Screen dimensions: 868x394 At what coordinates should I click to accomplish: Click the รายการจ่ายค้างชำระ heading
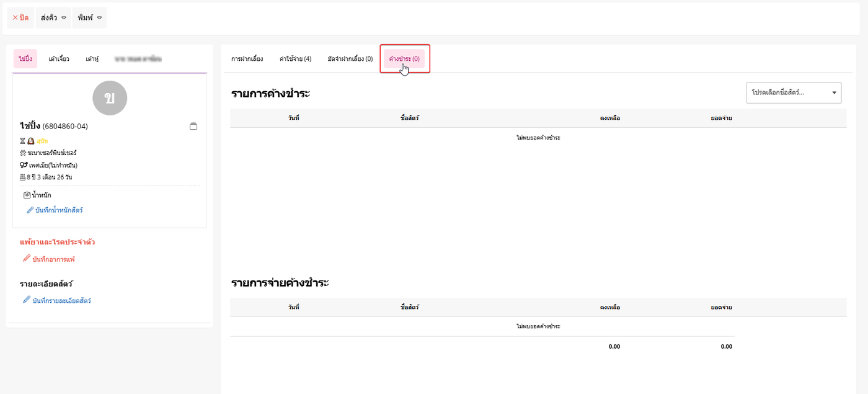tap(280, 283)
